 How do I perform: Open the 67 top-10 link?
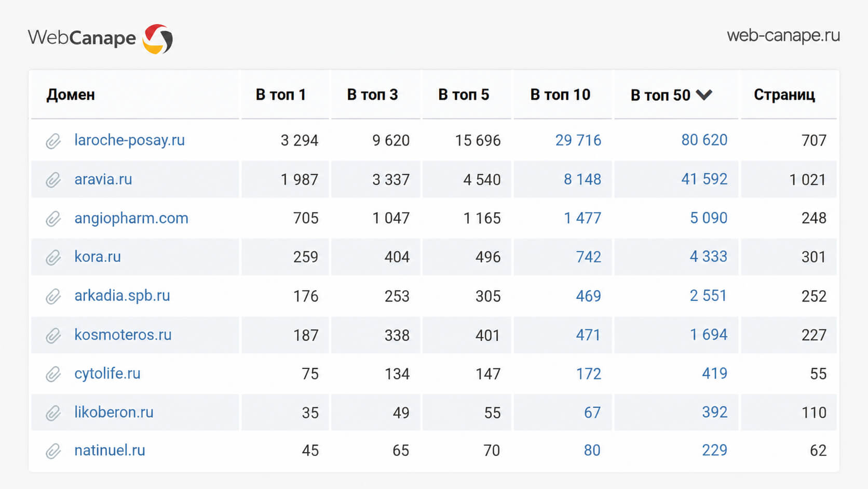tap(592, 413)
